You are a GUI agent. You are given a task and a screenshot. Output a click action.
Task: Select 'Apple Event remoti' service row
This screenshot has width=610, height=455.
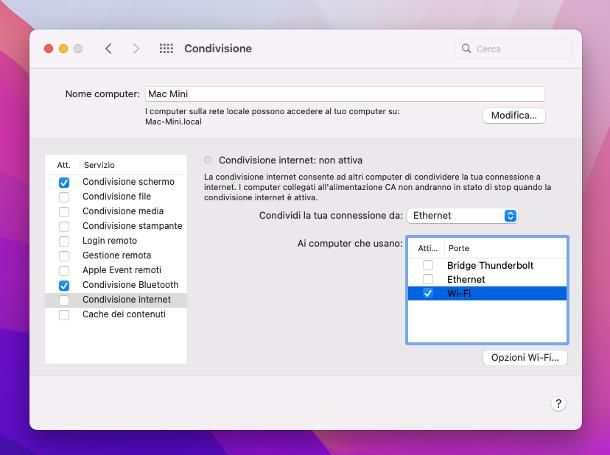[x=116, y=270]
